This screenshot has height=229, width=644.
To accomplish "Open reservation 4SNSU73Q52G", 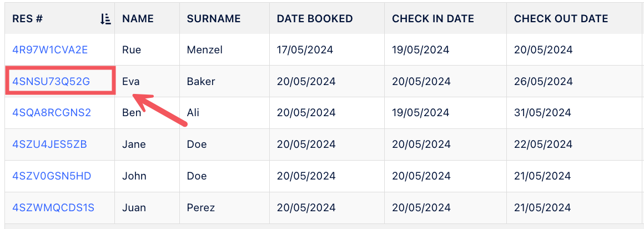I will (51, 82).
